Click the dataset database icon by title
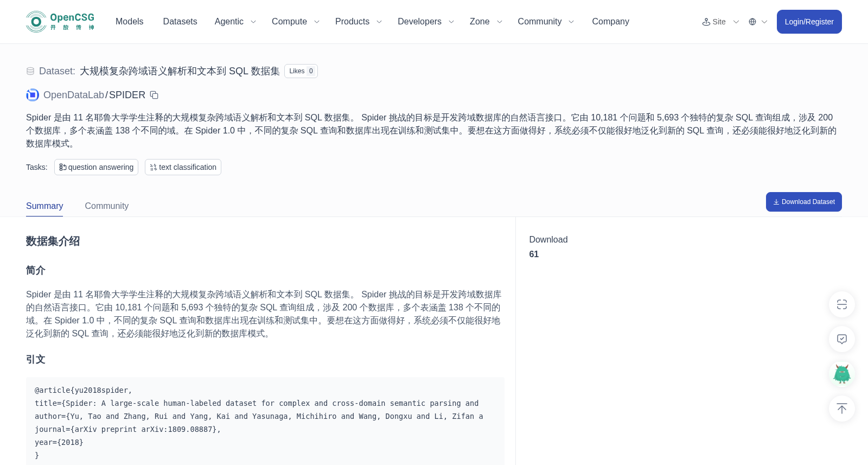 click(30, 71)
